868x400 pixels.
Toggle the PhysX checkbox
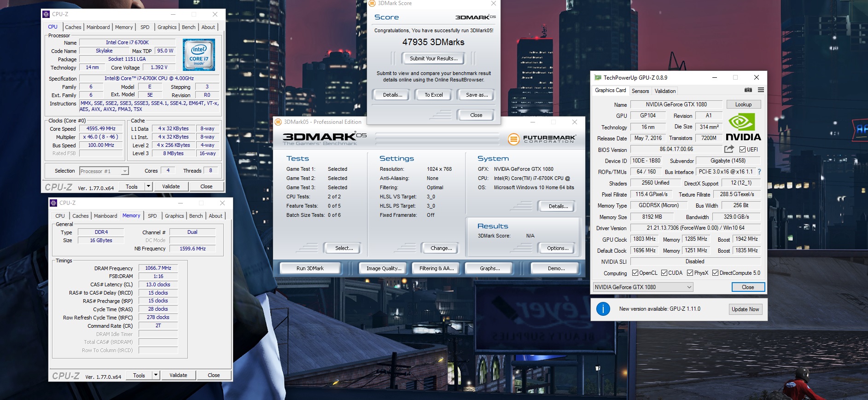point(690,273)
